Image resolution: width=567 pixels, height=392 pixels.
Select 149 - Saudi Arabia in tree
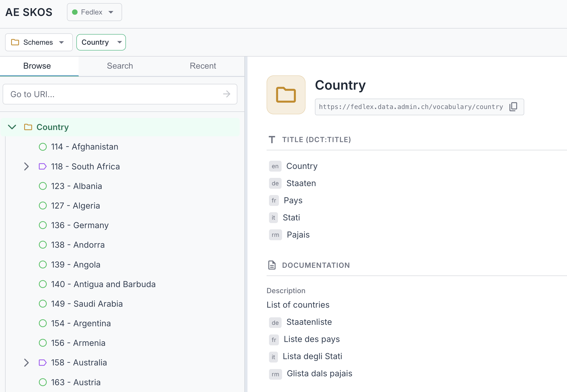[x=87, y=304]
